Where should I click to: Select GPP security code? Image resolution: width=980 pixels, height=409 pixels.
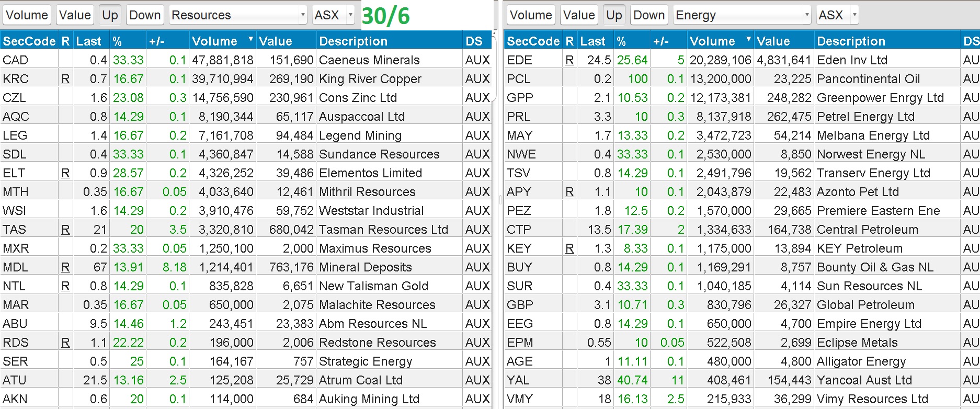click(520, 98)
